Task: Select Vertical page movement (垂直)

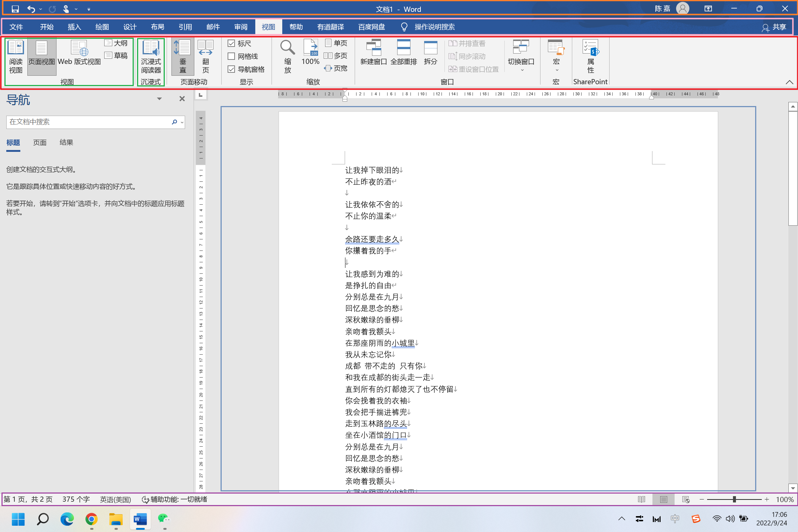Action: coord(183,57)
